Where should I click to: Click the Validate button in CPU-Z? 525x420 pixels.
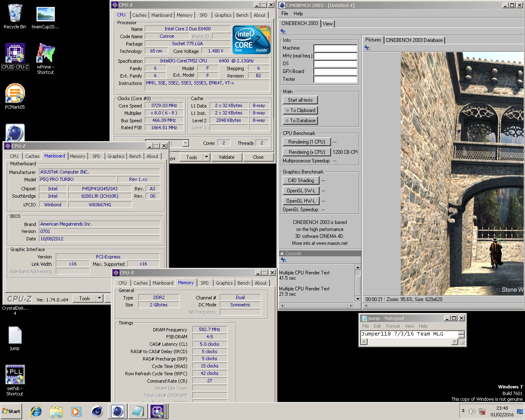coord(226,157)
